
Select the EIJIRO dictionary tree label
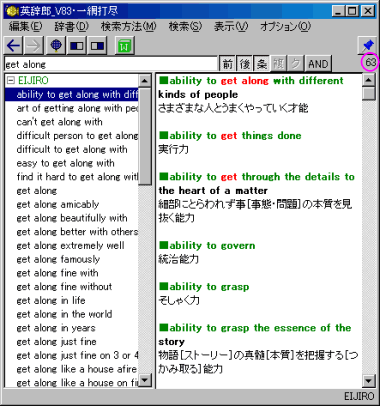(x=33, y=80)
